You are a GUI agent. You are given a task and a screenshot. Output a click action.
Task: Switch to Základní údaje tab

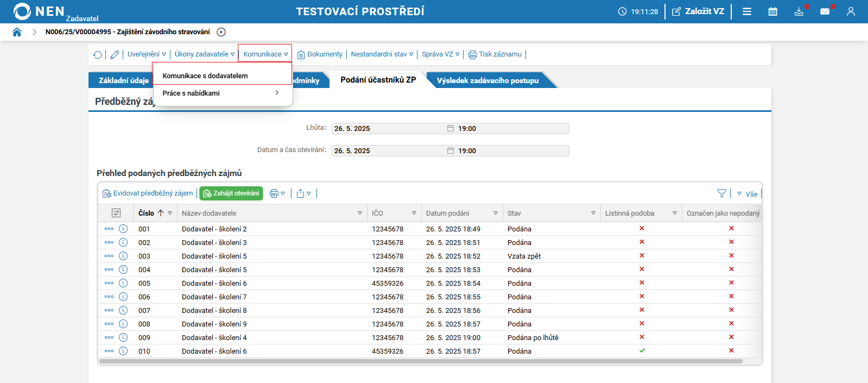[x=123, y=80]
